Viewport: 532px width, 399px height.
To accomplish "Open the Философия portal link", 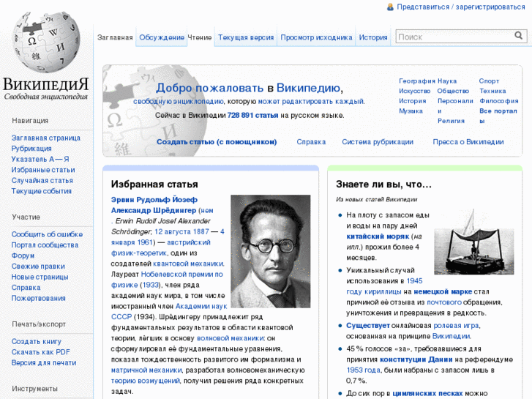I will (x=499, y=101).
